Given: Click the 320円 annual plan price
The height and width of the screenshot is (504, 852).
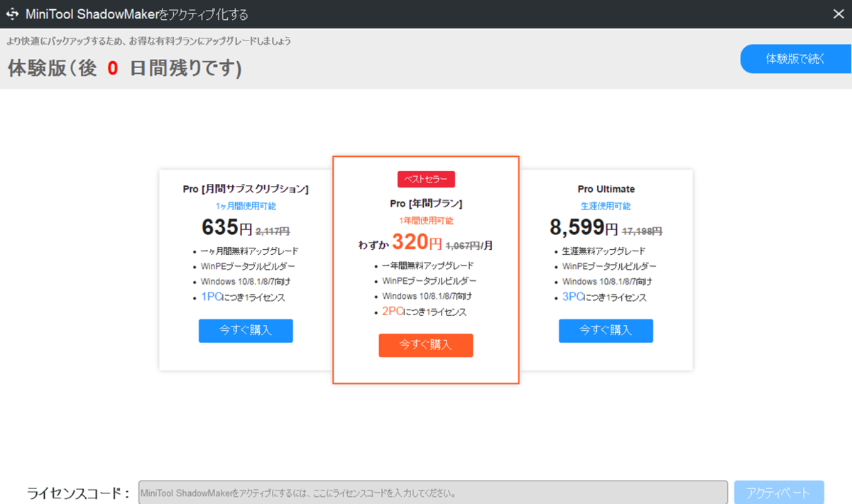Looking at the screenshot, I should tap(417, 243).
